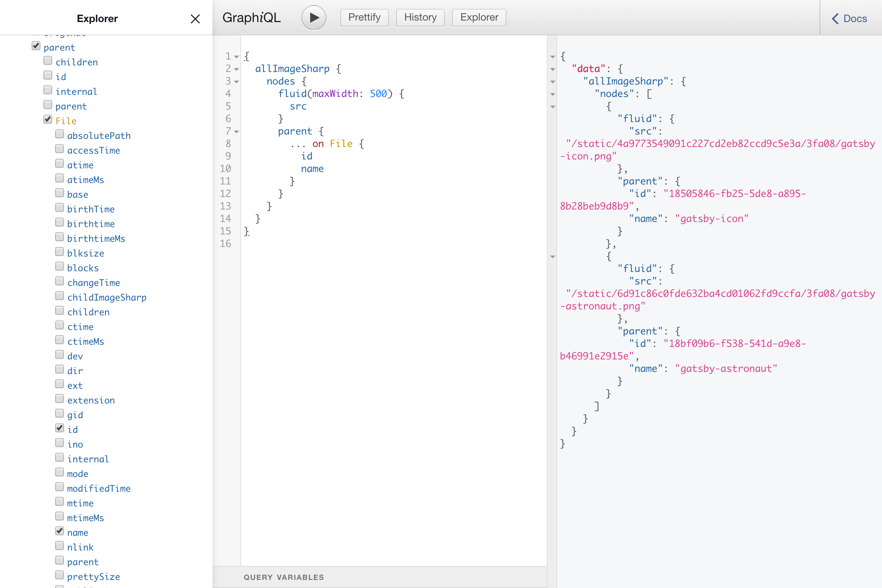
Task: Enable the absolutePath field checkbox
Action: coord(59,134)
